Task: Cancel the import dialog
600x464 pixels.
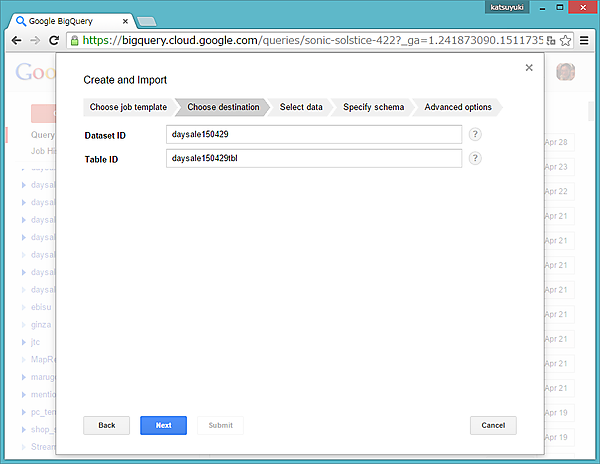Action: click(493, 425)
